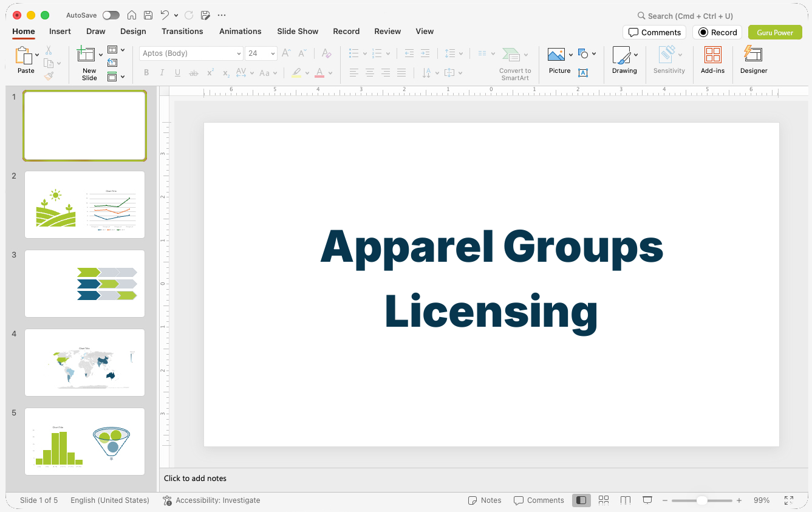Start slide show from status bar icon
The width and height of the screenshot is (812, 512).
click(647, 500)
